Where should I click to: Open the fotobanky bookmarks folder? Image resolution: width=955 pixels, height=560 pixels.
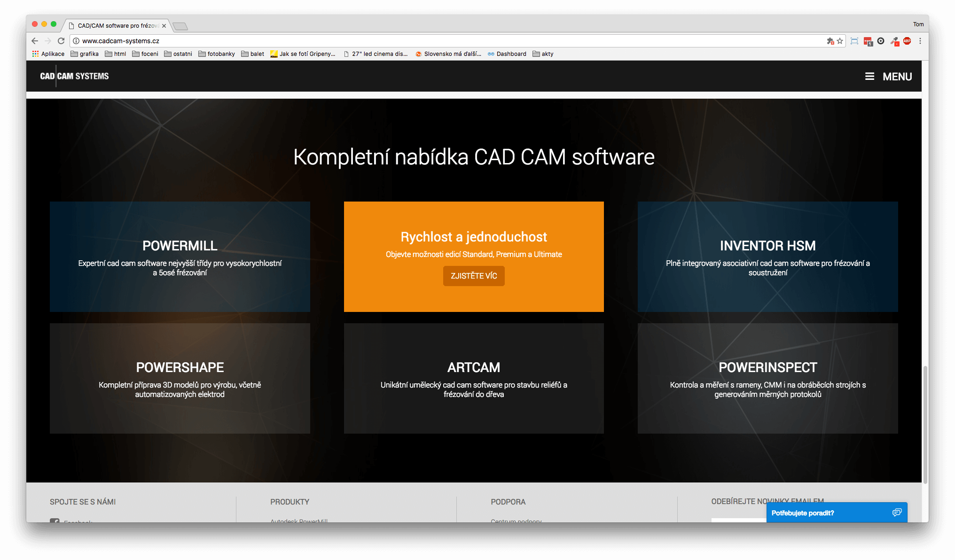(x=217, y=54)
